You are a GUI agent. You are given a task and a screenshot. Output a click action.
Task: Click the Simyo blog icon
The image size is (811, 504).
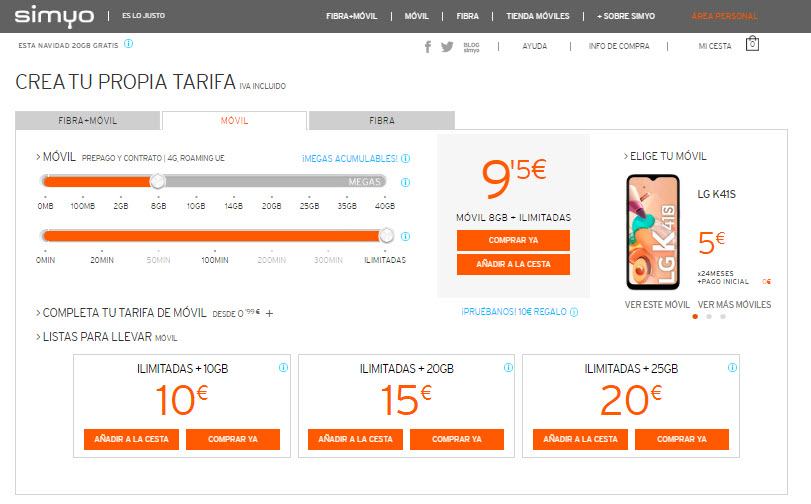471,47
